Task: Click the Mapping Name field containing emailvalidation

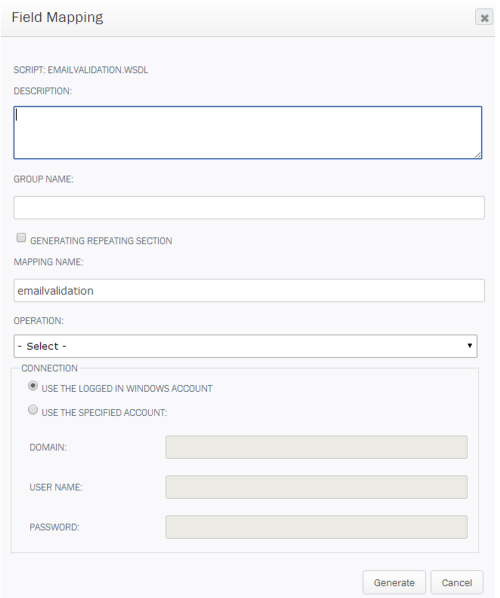Action: click(x=249, y=291)
